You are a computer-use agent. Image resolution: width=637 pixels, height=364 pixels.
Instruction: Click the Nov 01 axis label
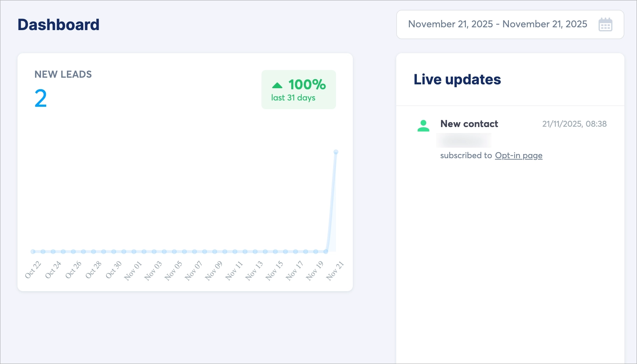(133, 271)
